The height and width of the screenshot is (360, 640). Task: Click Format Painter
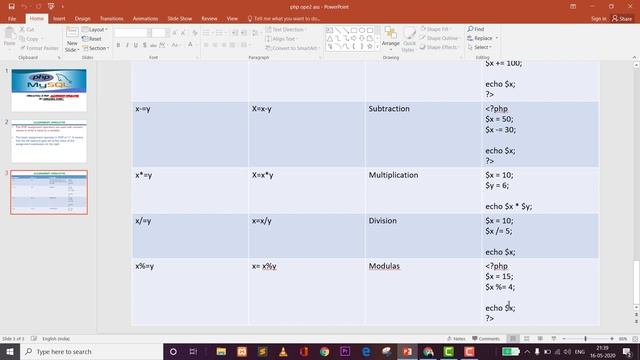point(39,48)
